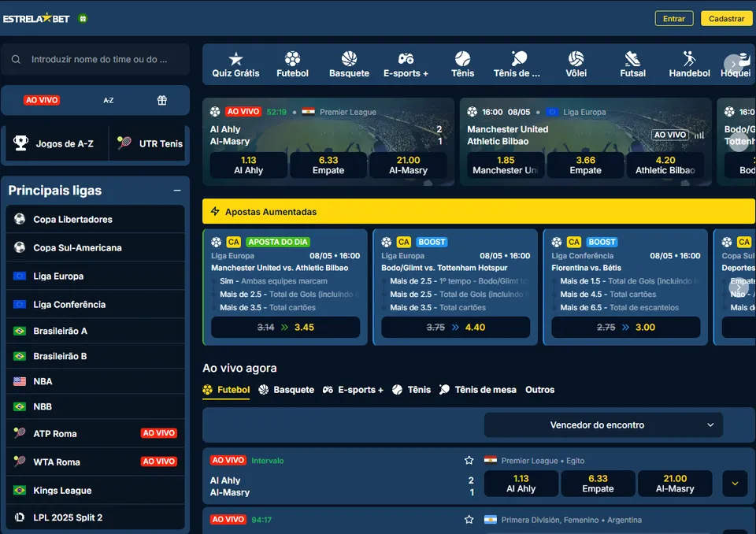The width and height of the screenshot is (756, 534).
Task: Open Kings League
Action: coord(95,490)
